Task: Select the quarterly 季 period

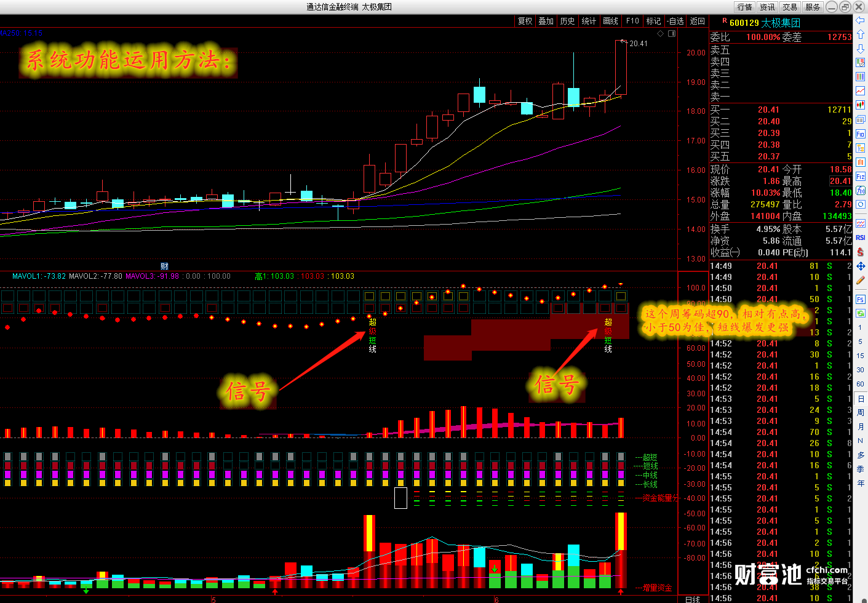Action: coord(860,469)
